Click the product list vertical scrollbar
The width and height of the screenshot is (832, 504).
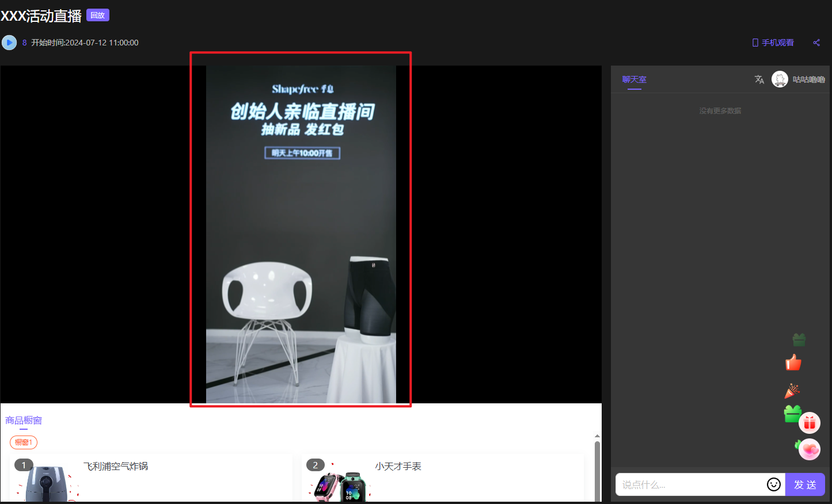coord(597,469)
